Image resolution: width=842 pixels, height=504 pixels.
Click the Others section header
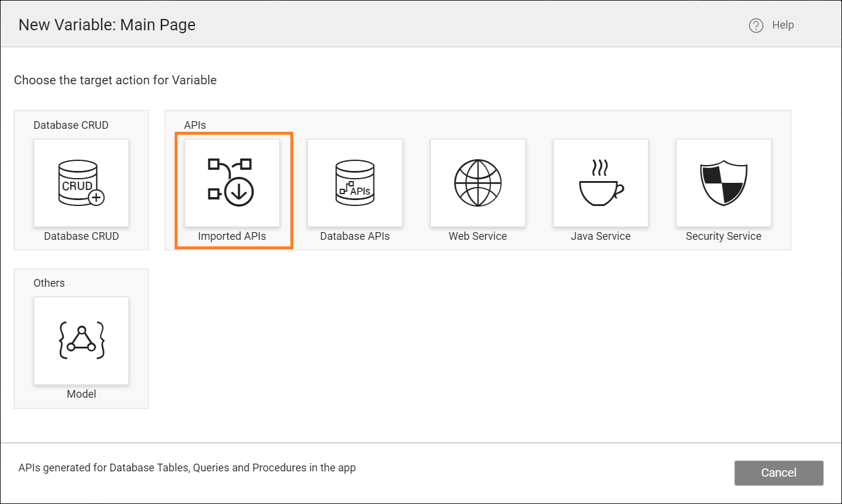coord(49,283)
